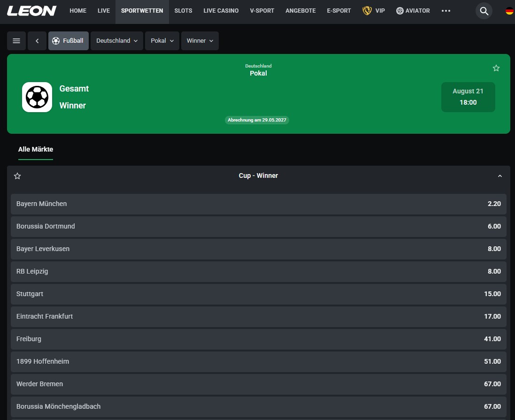Bet on Borussia Mönchengladbach at 67.00
The width and height of the screenshot is (515, 420).
coord(259,406)
